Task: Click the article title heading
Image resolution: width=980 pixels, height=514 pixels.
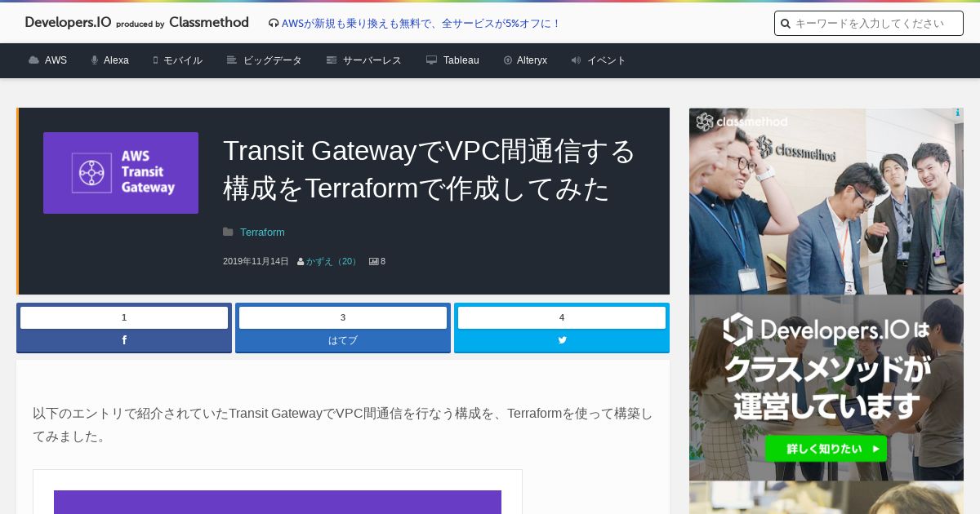Action: 430,170
